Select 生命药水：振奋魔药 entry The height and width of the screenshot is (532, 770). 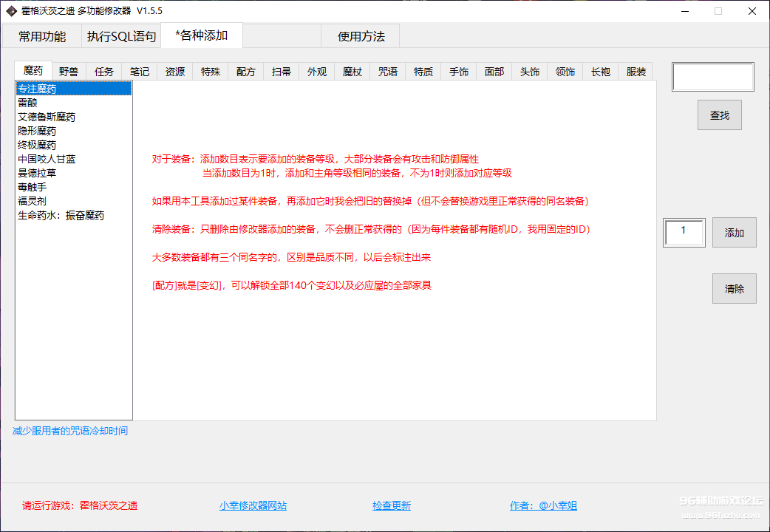(61, 215)
